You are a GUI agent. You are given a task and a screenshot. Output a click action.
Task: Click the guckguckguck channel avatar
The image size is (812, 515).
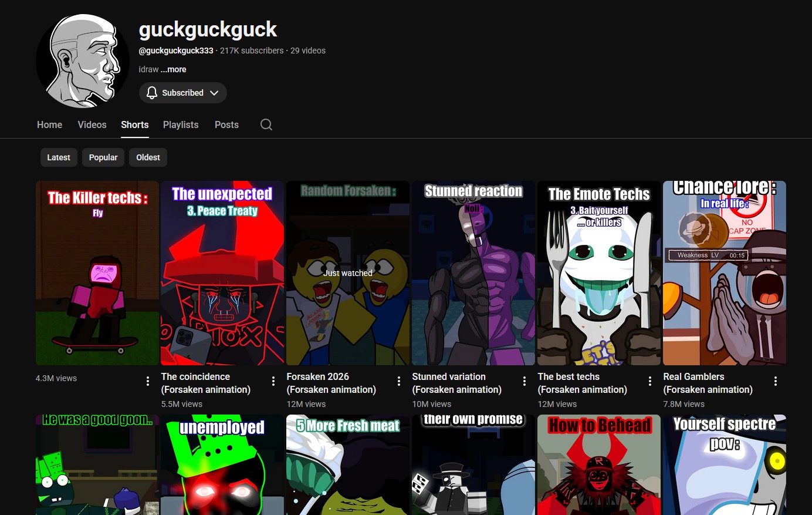click(83, 61)
